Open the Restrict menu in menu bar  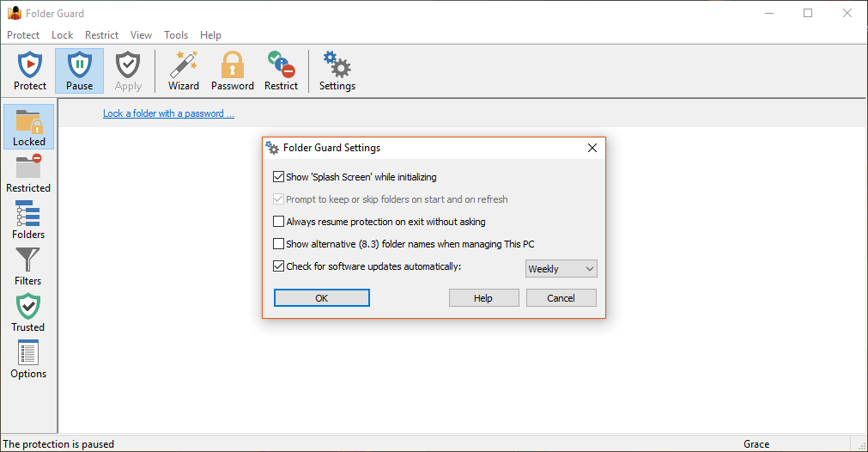(101, 35)
